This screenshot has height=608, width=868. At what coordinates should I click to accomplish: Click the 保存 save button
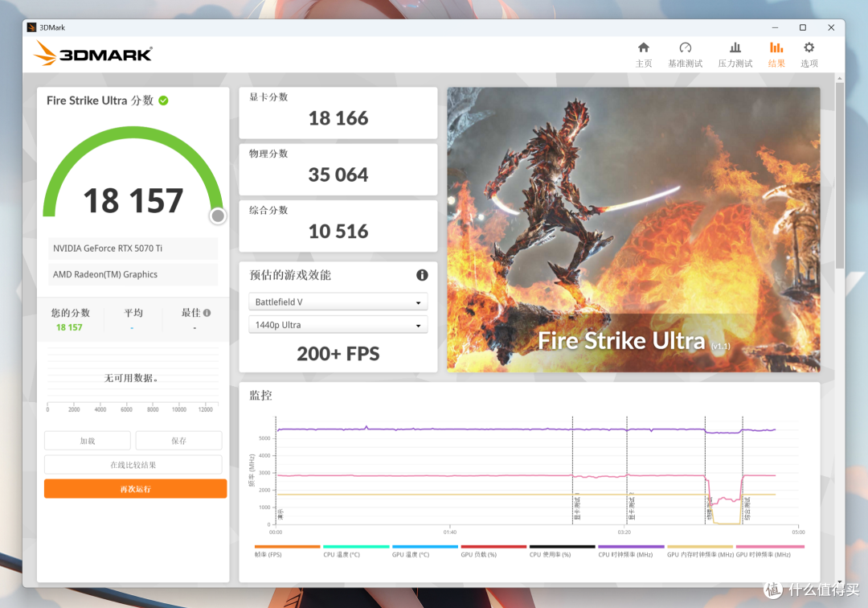178,441
